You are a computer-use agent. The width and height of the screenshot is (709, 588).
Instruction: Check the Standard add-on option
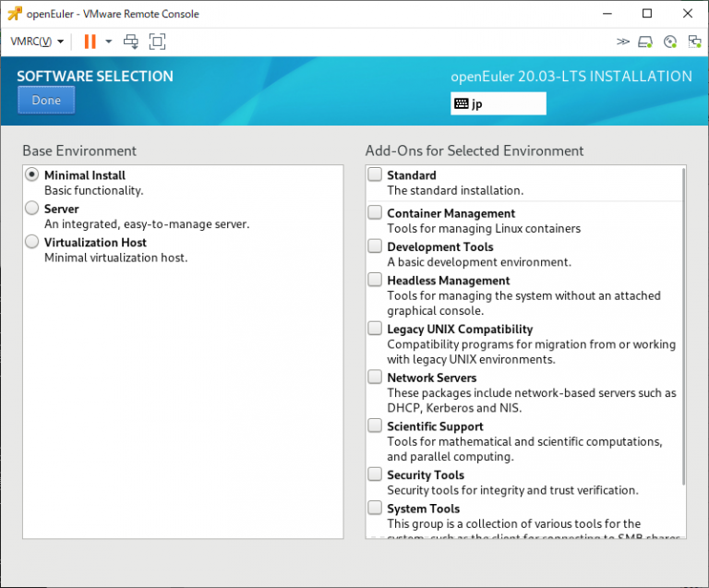tap(375, 174)
